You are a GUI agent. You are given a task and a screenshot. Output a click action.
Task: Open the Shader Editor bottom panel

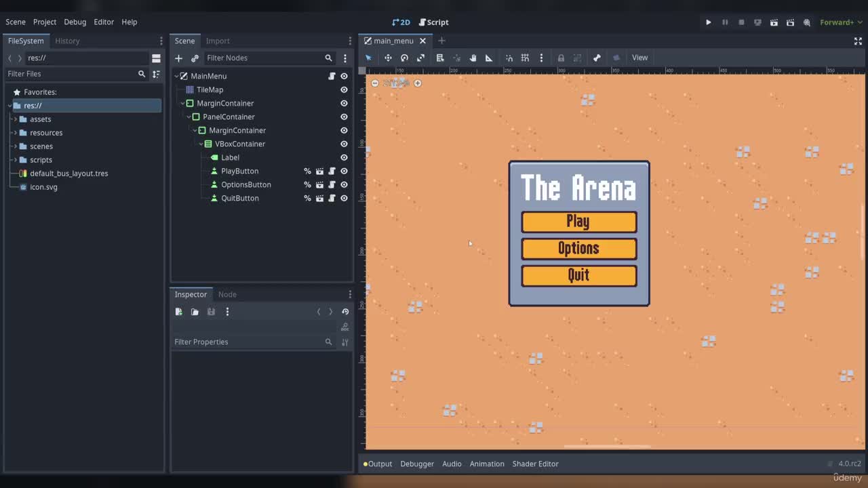pos(536,464)
